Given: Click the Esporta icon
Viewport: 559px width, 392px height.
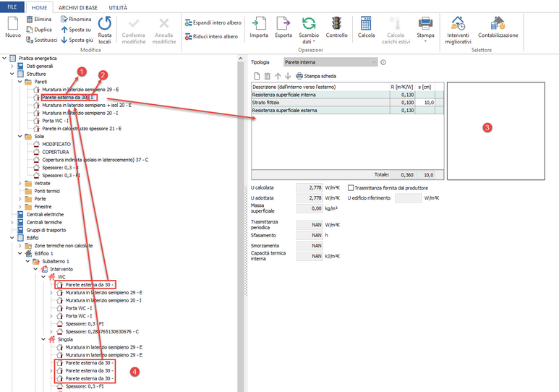Looking at the screenshot, I should point(283,24).
